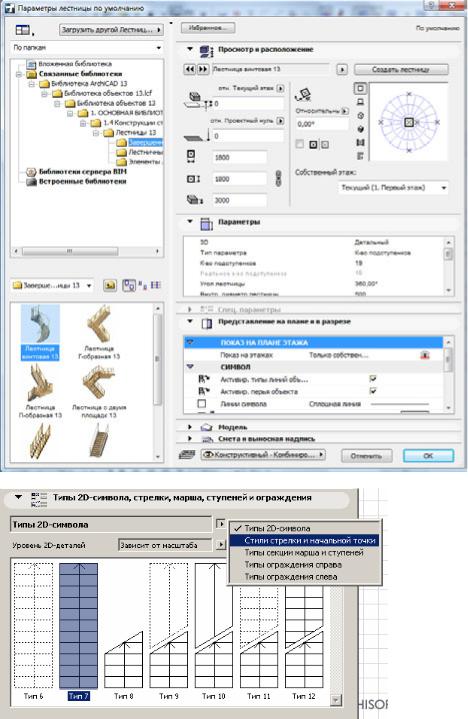468x719 pixels.
Task: Open the По папкам view dropdown
Action: [87, 48]
